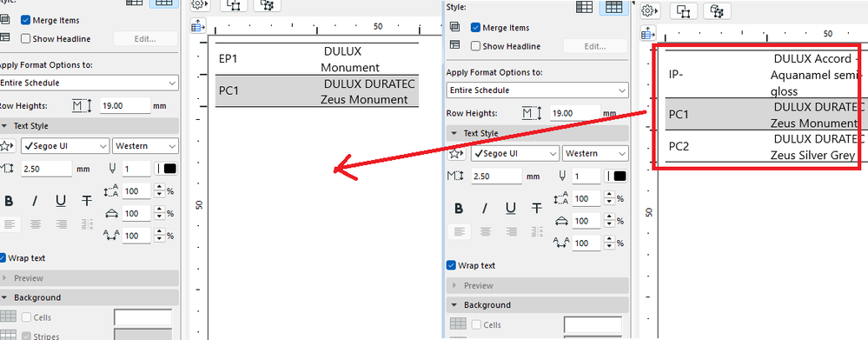This screenshot has width=868, height=340.
Task: Toggle Underline in the right panel text style
Action: coord(511,208)
